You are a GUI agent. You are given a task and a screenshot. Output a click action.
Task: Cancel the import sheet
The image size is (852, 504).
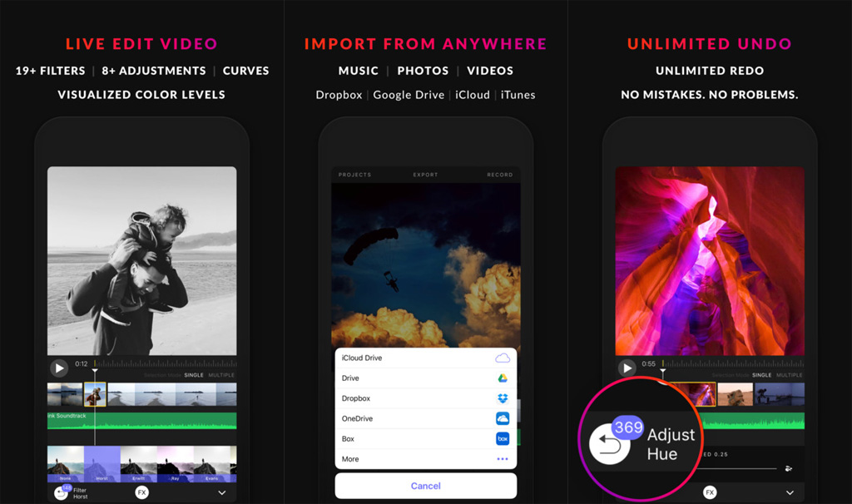426,486
